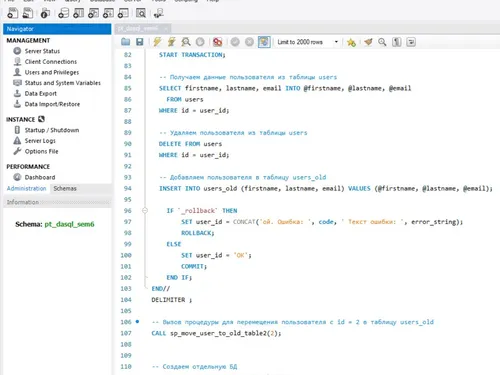Open the object inspector from main toolbar

[x=45, y=13]
